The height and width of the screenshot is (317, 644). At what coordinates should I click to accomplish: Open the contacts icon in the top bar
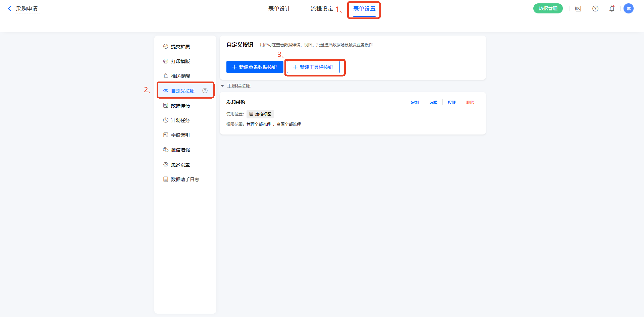[578, 9]
